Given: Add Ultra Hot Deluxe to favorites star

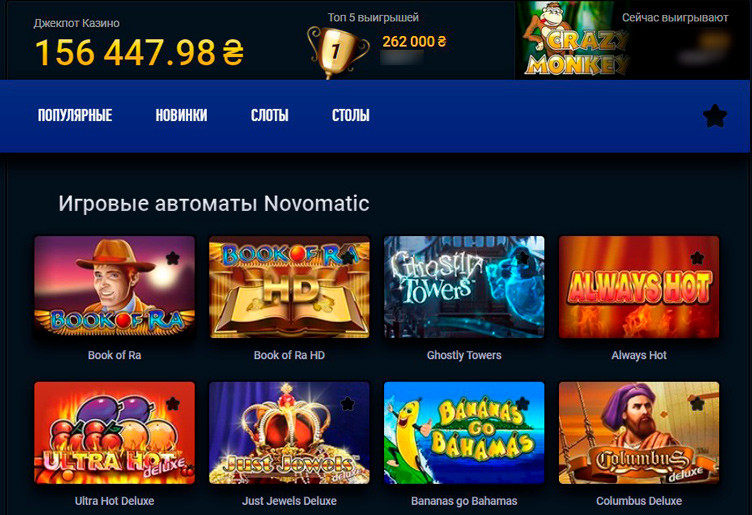Looking at the screenshot, I should (x=173, y=404).
